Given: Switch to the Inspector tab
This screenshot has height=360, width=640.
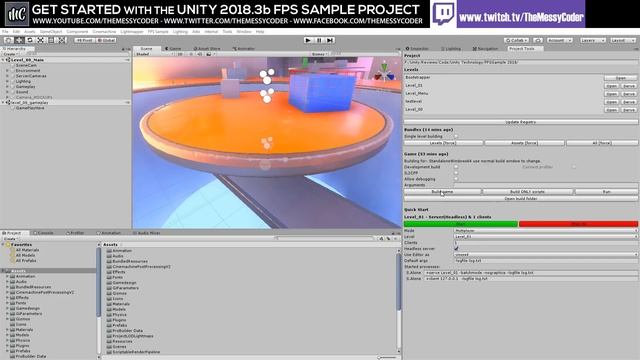Looking at the screenshot, I should click(418, 49).
